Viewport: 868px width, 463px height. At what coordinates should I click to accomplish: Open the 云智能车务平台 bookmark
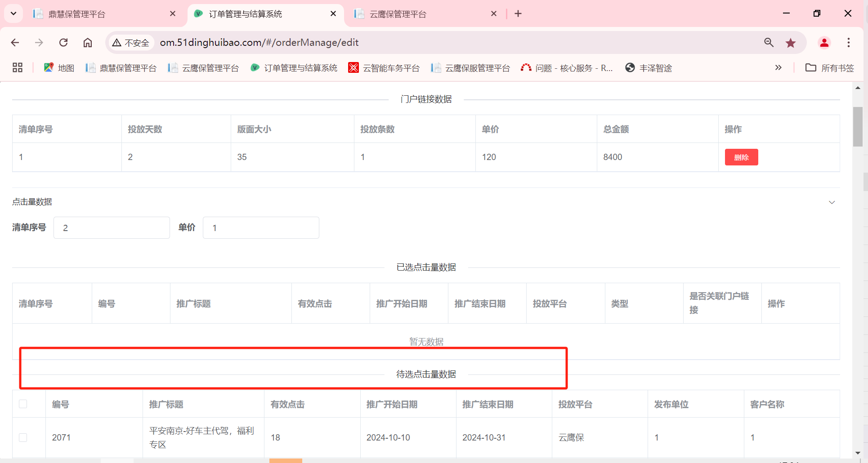pyautogui.click(x=384, y=68)
